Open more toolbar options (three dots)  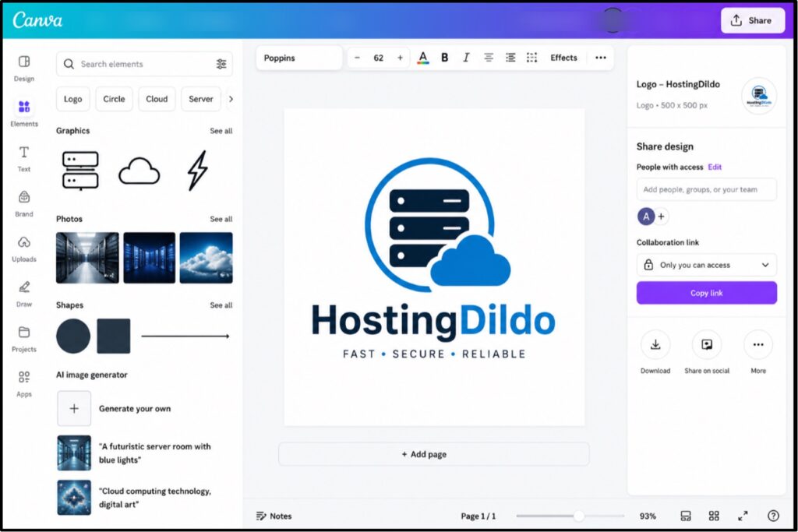[601, 58]
